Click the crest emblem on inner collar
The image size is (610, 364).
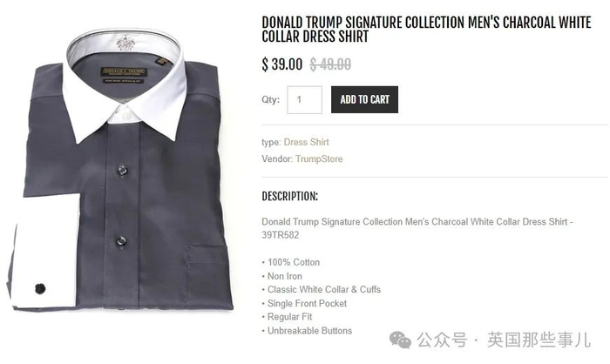coord(125,43)
